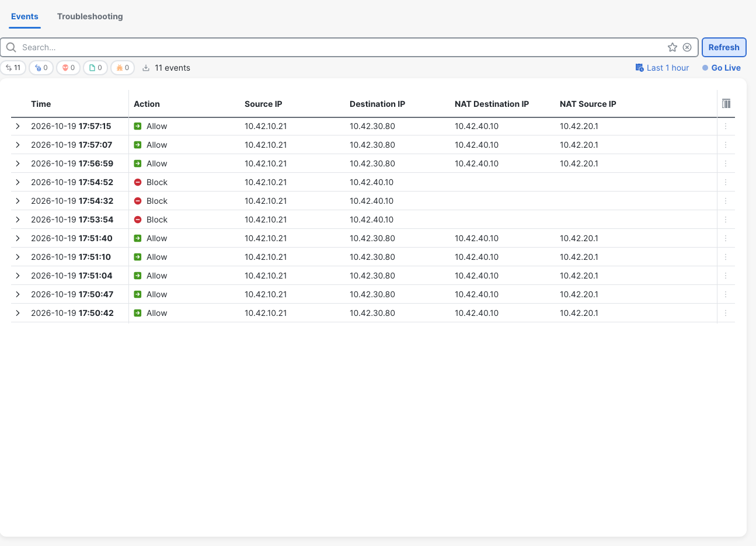Select the Events tab

(x=25, y=16)
